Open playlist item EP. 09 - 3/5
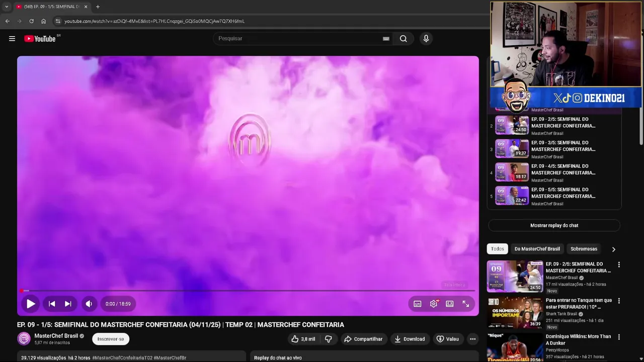Viewport: 644px width, 362px height. [x=554, y=149]
